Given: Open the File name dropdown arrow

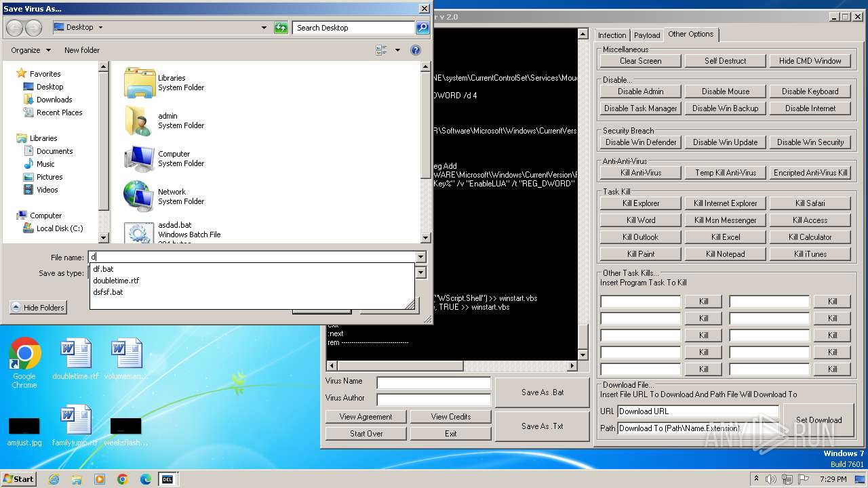Looking at the screenshot, I should pos(421,257).
